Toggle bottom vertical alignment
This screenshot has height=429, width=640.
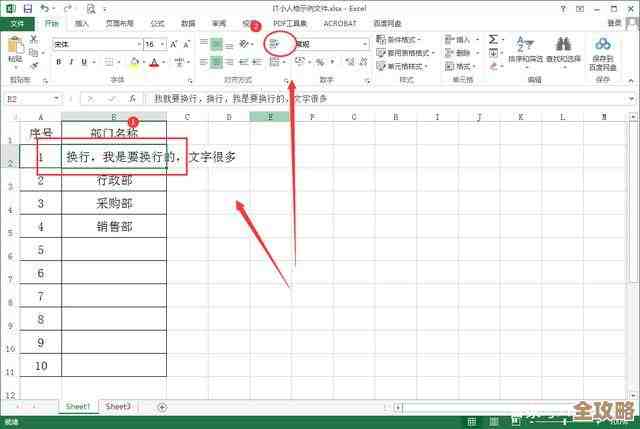229,44
